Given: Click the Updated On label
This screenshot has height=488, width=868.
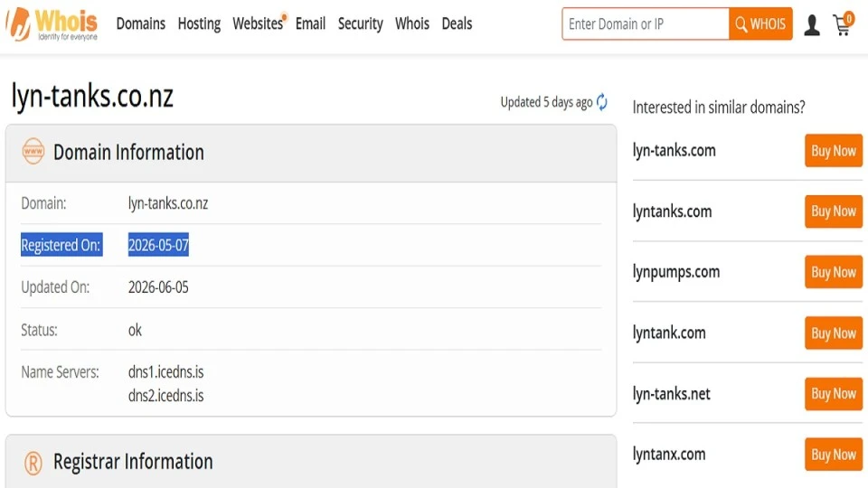Looking at the screenshot, I should pos(55,287).
